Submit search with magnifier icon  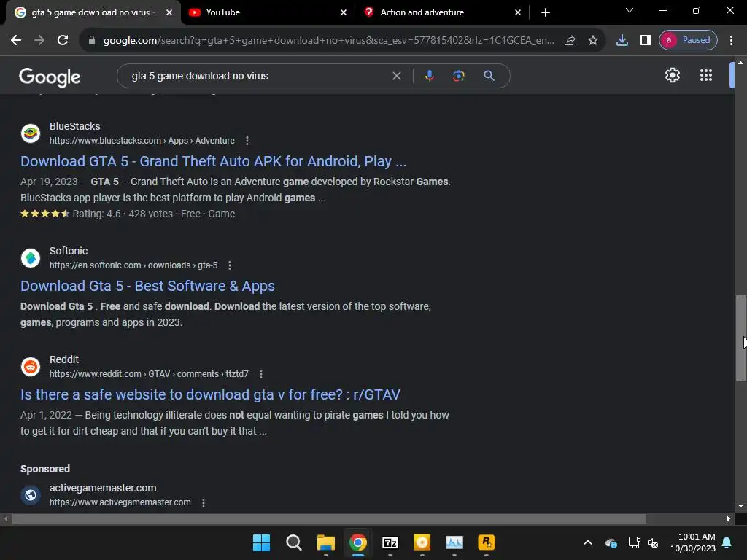coord(489,76)
